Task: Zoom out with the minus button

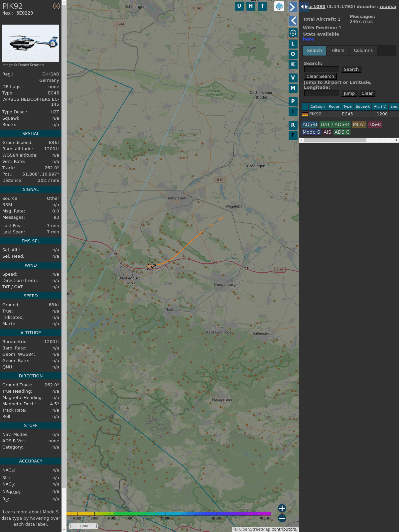Action: (282, 518)
